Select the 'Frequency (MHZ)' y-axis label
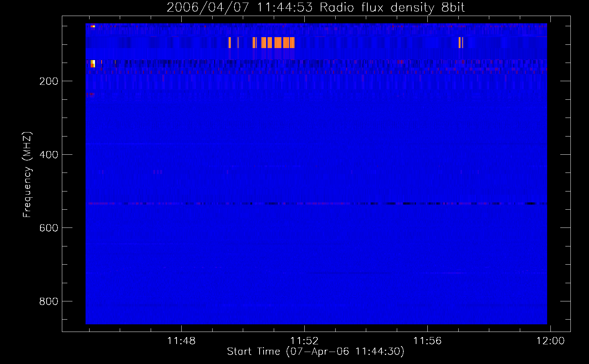The image size is (589, 364). point(27,174)
